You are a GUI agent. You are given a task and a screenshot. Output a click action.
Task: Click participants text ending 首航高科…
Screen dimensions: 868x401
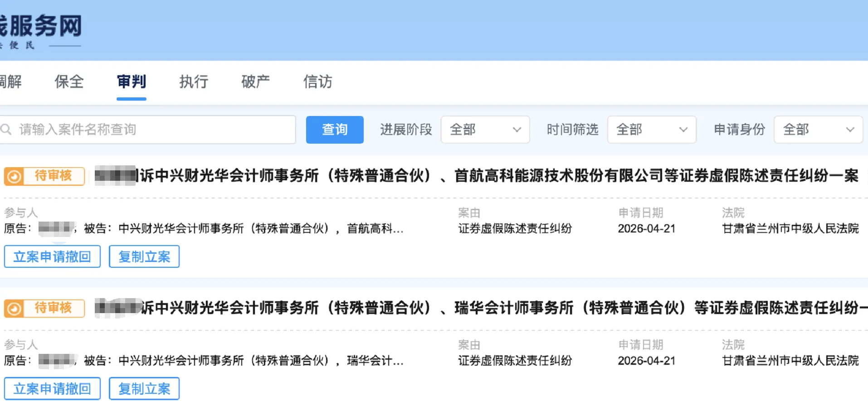click(x=204, y=228)
